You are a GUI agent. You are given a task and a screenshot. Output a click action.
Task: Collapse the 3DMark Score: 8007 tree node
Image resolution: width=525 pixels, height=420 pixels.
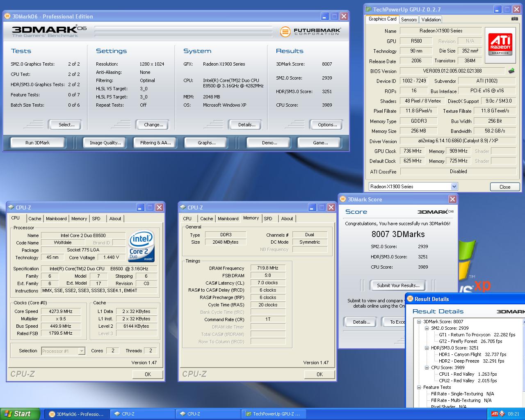419,322
